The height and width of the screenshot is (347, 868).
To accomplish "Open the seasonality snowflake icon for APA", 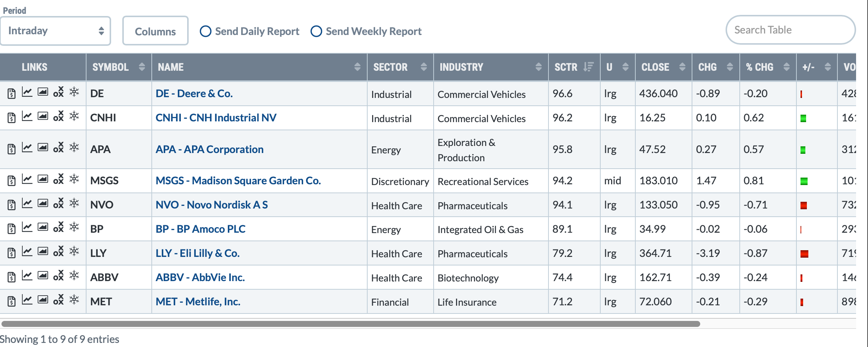I will click(74, 147).
